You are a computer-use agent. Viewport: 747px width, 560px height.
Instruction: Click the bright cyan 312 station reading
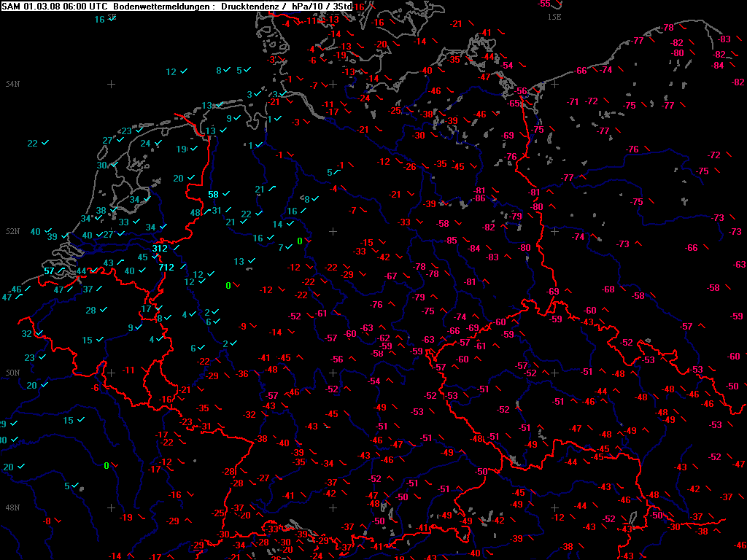(x=160, y=249)
